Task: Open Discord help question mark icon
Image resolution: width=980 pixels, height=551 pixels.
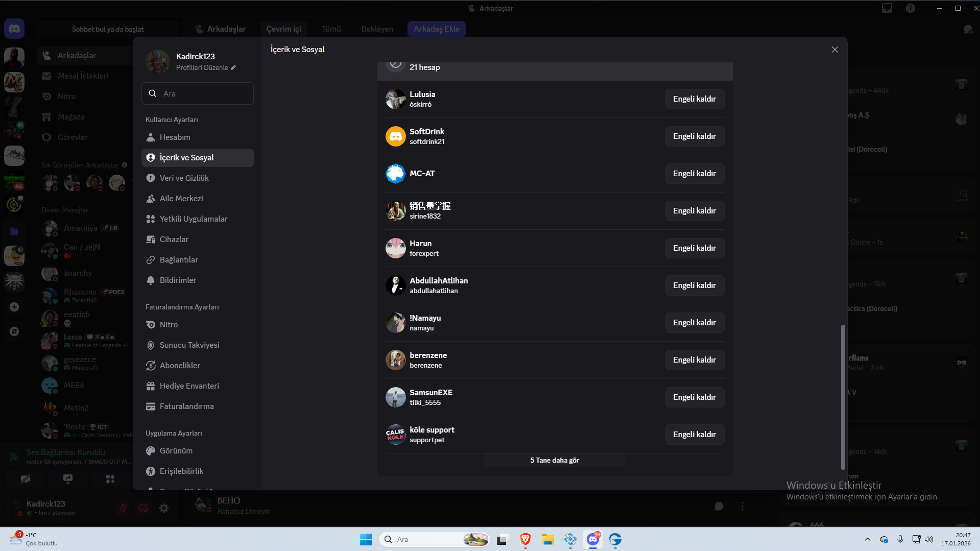Action: (911, 8)
